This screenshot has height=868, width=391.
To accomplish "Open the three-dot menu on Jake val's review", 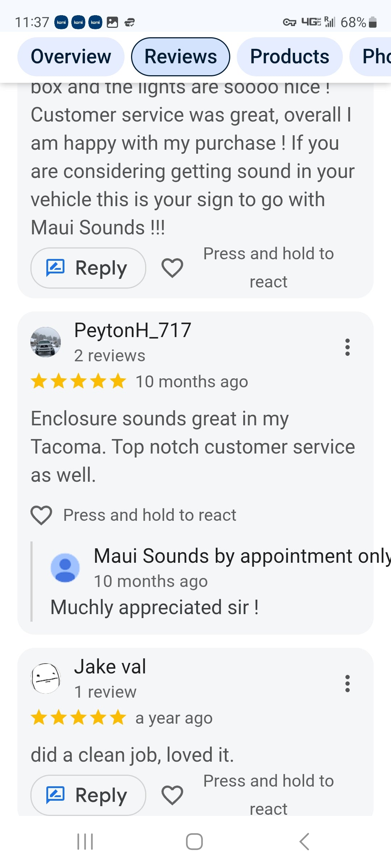I will click(x=347, y=684).
